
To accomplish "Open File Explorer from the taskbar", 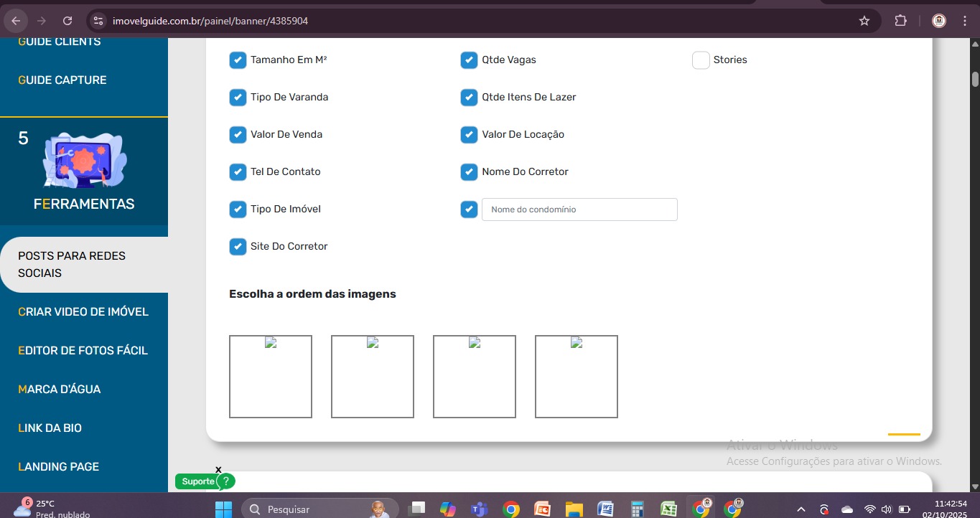I will coord(574,509).
